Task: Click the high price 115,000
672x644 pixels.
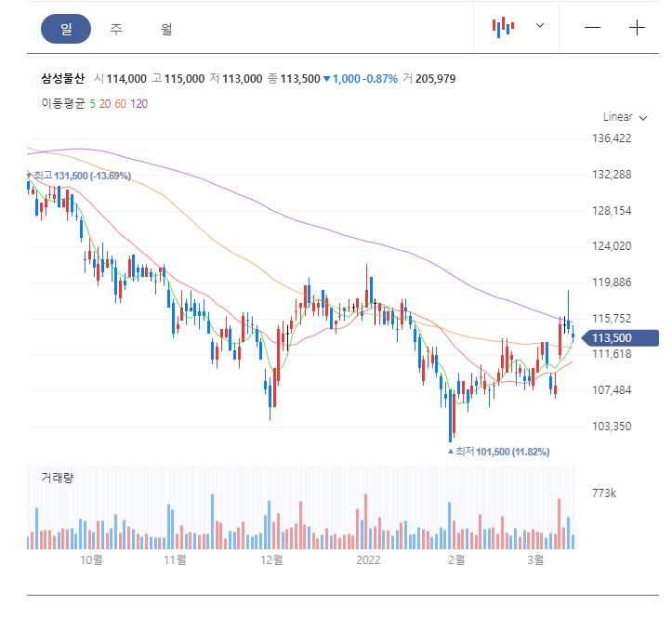Action: coord(184,79)
